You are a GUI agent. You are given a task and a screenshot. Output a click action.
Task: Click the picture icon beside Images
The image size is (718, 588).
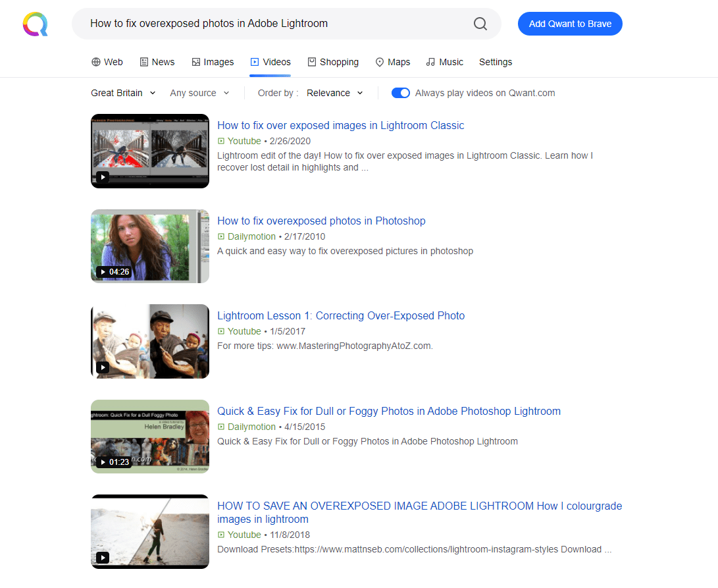(x=196, y=62)
